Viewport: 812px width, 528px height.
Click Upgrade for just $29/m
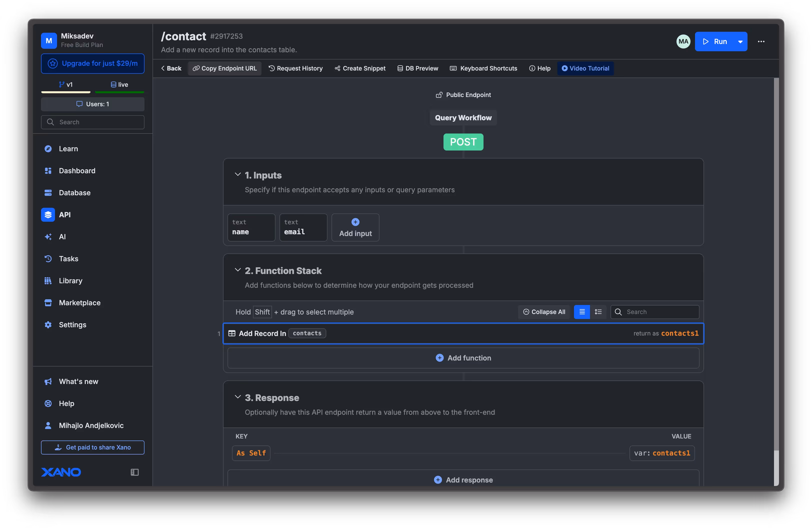tap(92, 63)
